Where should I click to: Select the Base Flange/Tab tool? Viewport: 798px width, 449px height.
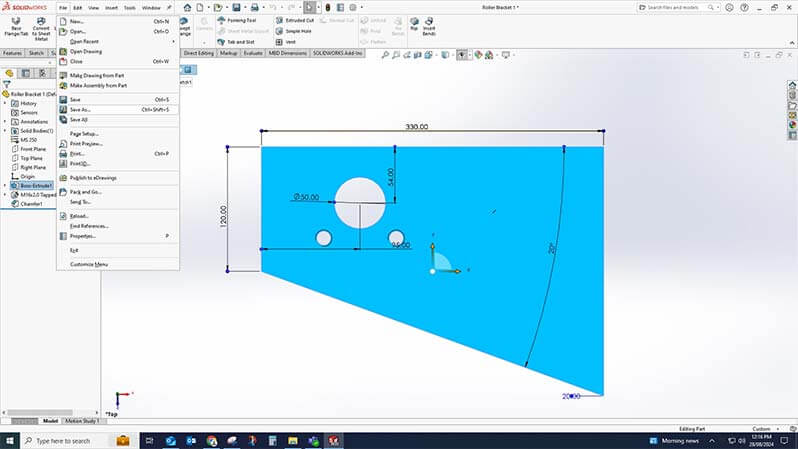(16, 26)
